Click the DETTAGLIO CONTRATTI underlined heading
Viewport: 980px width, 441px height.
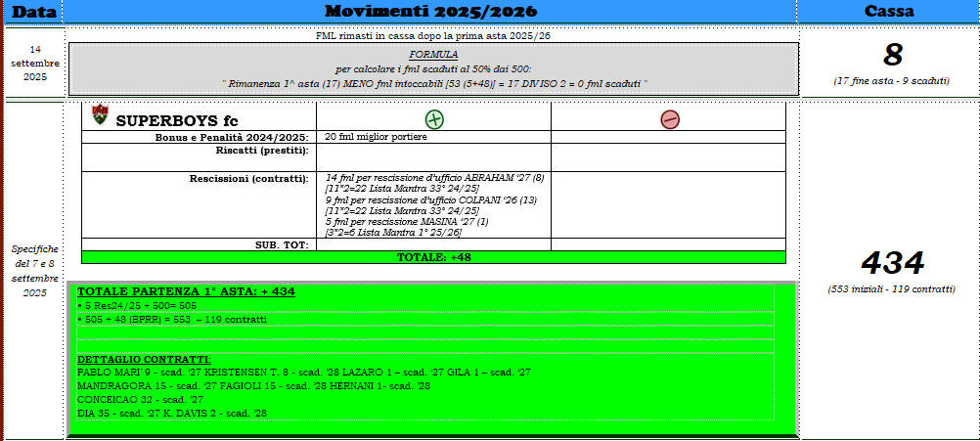click(x=143, y=360)
